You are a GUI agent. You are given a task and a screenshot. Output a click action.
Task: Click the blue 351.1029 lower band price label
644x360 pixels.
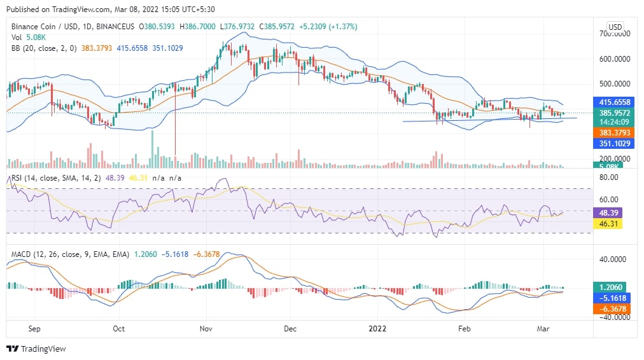click(614, 144)
